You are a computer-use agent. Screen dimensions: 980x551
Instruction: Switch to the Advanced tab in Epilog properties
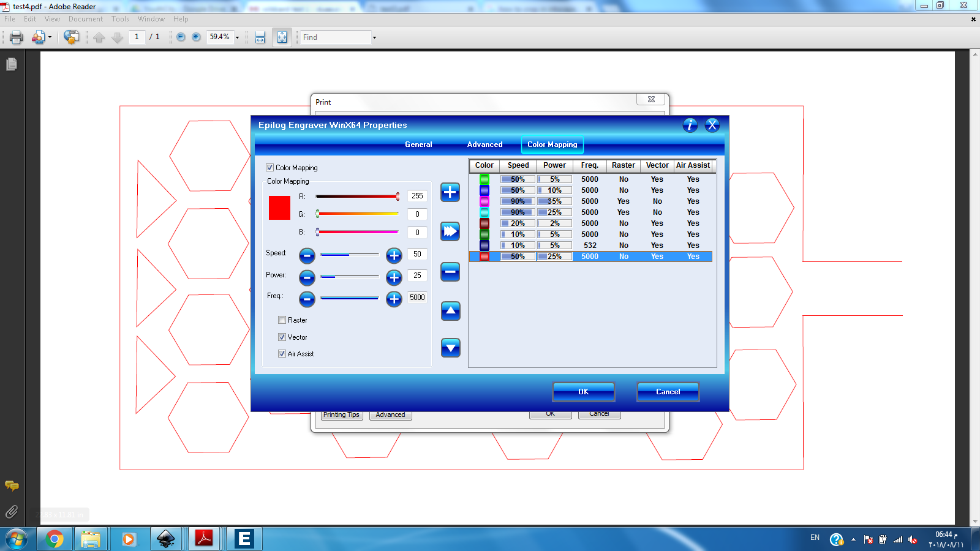(484, 144)
